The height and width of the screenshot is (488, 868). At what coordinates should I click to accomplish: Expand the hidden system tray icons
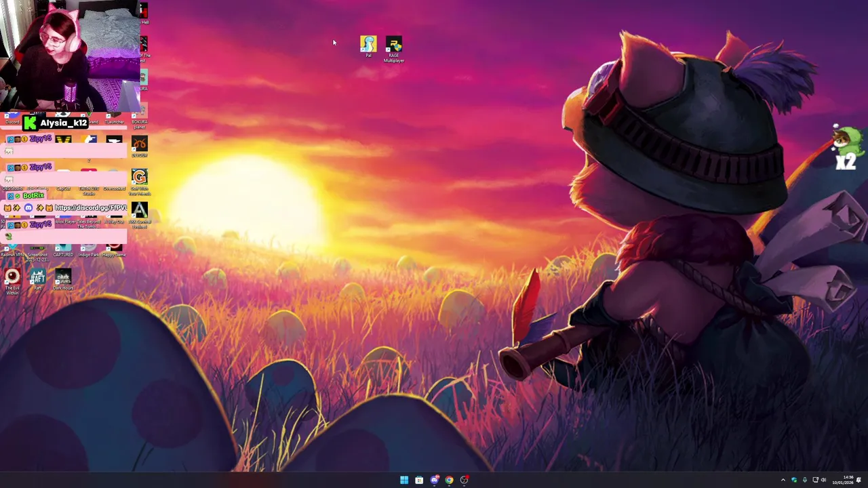tap(783, 480)
